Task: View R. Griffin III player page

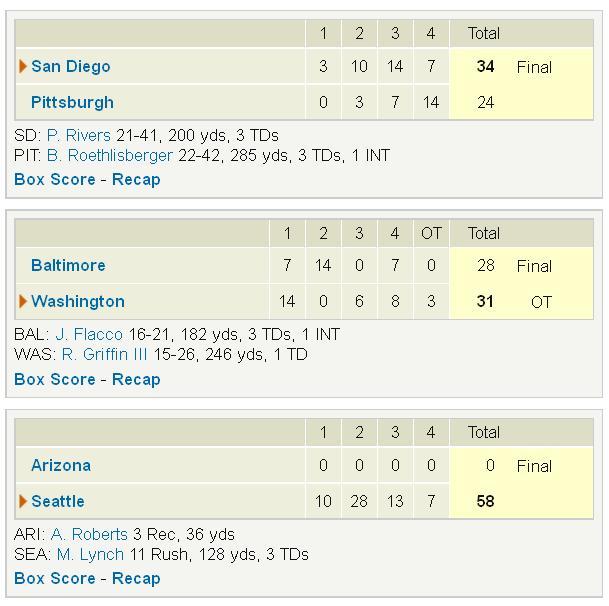Action: [104, 354]
